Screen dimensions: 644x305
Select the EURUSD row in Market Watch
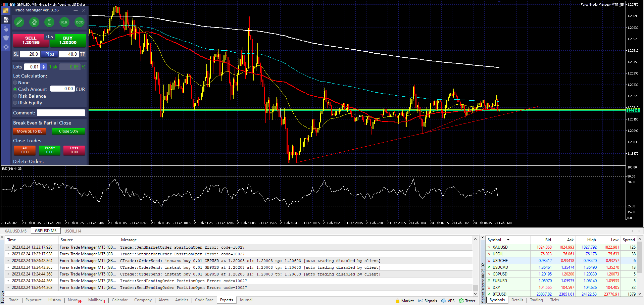click(x=561, y=281)
